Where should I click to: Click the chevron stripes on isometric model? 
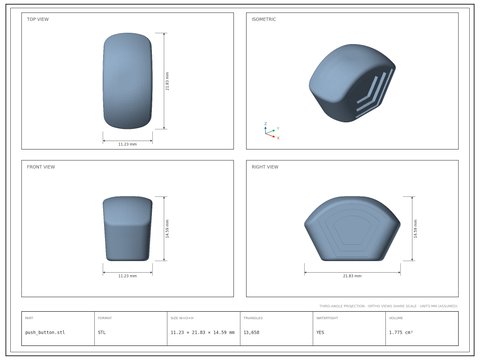(375, 93)
